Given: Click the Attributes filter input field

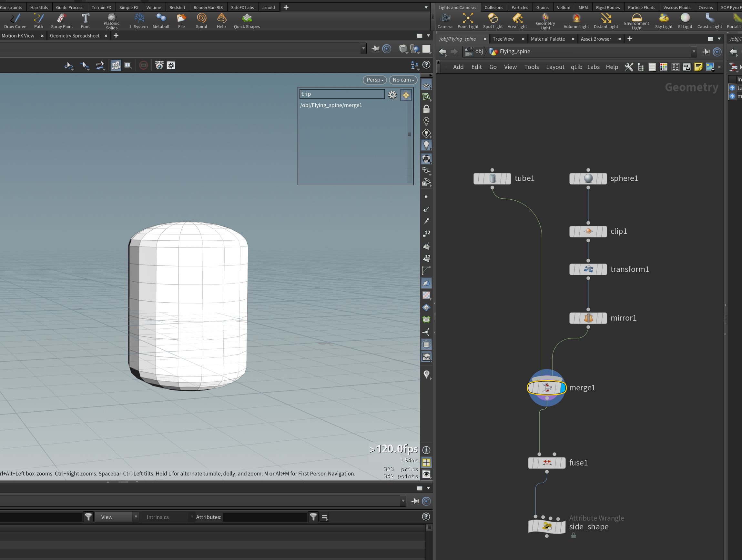Looking at the screenshot, I should click(265, 517).
